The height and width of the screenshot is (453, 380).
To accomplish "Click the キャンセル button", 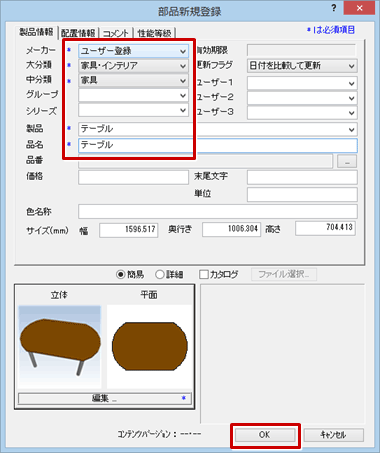I will [x=333, y=435].
